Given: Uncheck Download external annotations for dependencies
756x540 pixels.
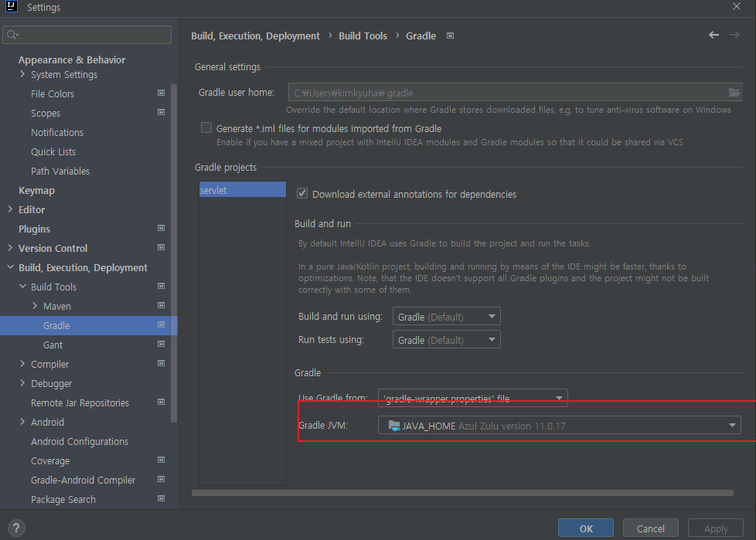Looking at the screenshot, I should tap(302, 193).
